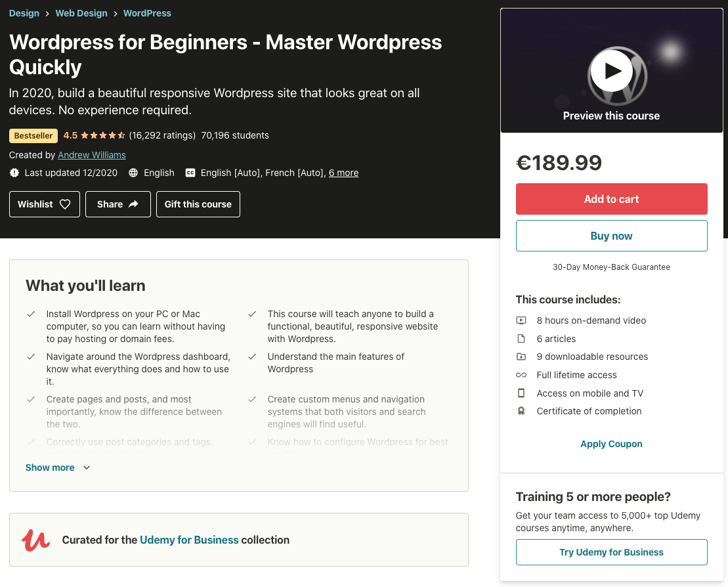728x587 pixels.
Task: Add course to Wishlist
Action: pyautogui.click(x=45, y=204)
